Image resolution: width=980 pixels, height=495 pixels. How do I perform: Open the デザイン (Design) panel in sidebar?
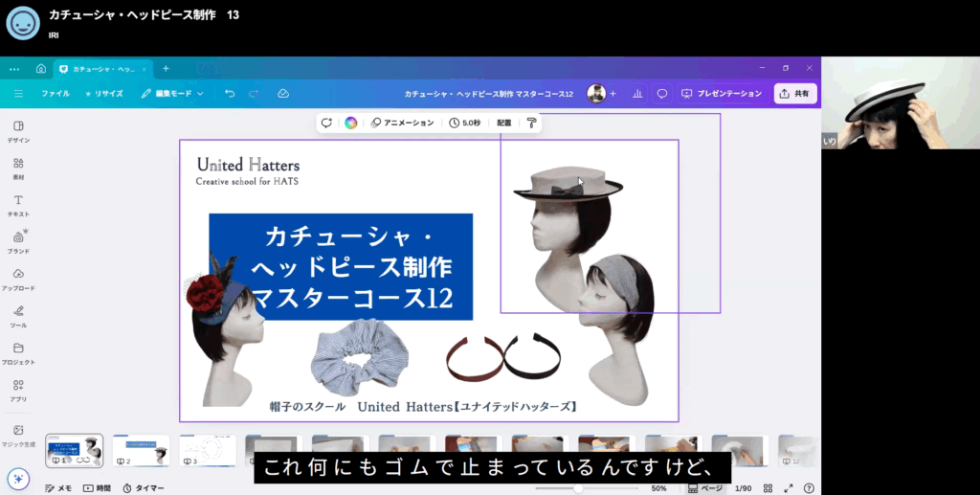pyautogui.click(x=18, y=131)
